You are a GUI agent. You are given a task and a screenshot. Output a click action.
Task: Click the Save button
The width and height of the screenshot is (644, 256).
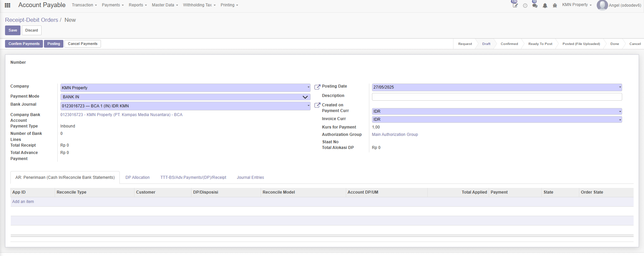click(13, 30)
